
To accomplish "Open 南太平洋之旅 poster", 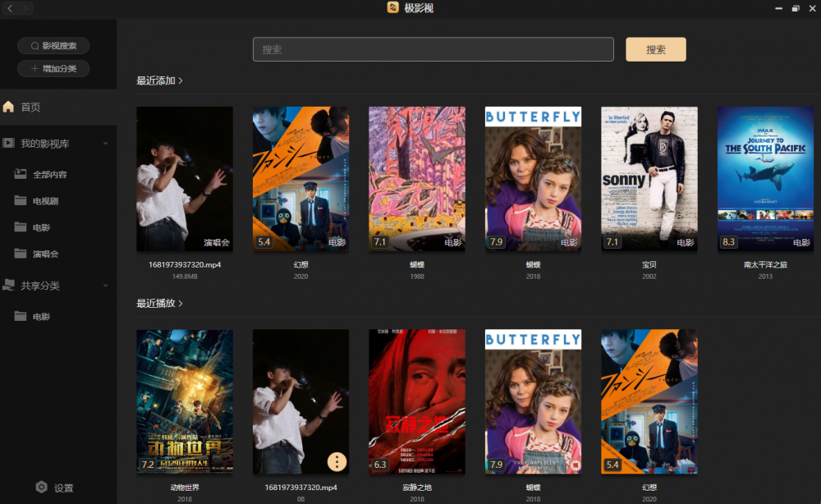I will (x=765, y=179).
